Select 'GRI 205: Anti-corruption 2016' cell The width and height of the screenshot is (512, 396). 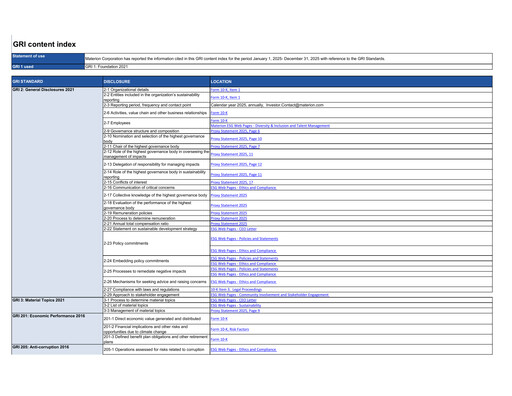pyautogui.click(x=57, y=350)
